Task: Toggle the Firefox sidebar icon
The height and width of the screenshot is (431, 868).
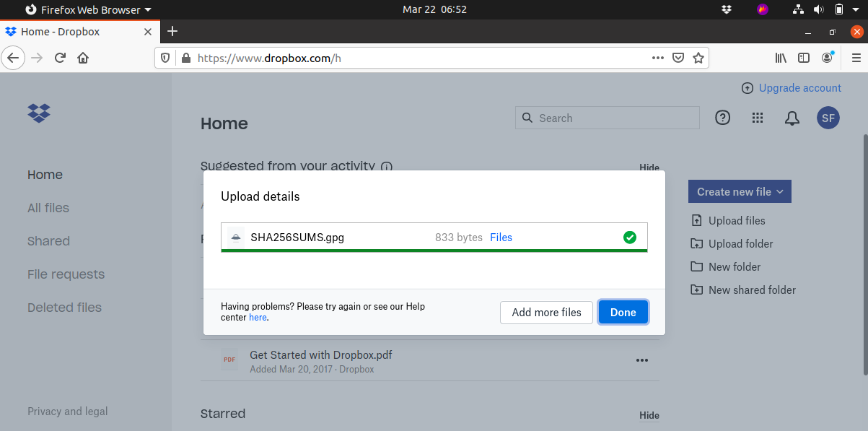Action: point(803,58)
